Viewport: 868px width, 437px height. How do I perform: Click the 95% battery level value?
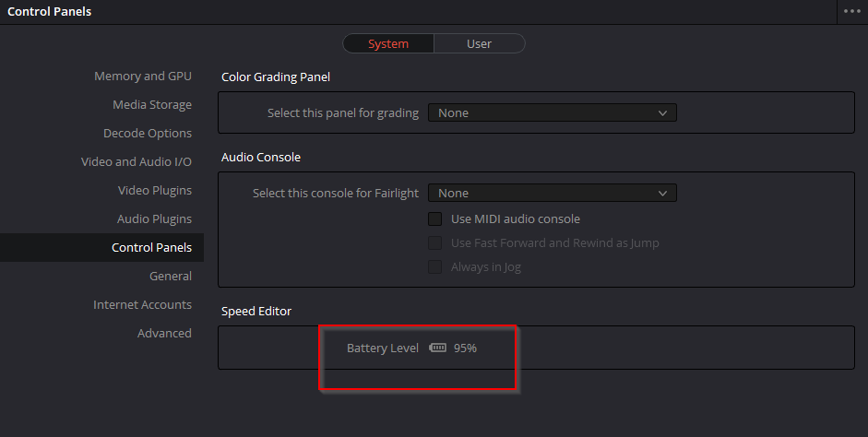coord(465,348)
